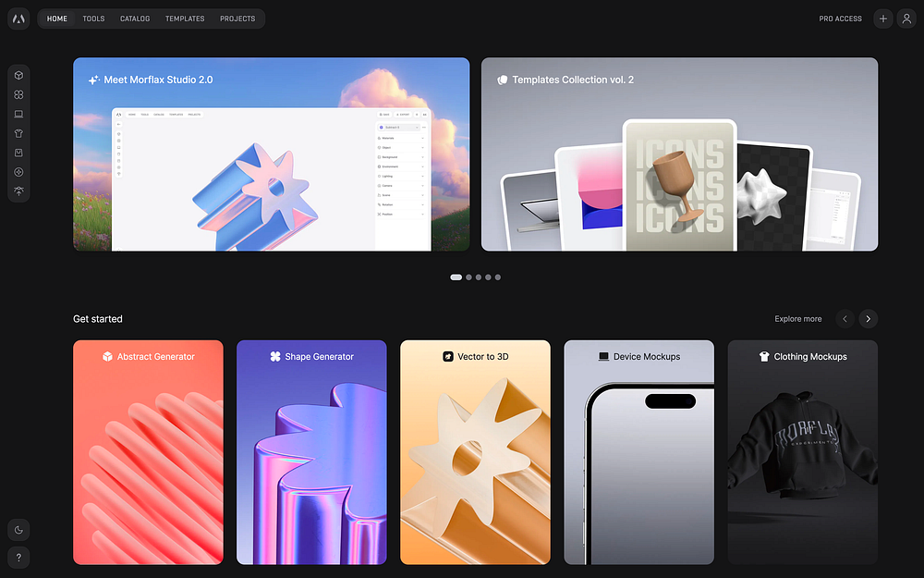
Task: Open the Clothing Mockups card
Action: [x=803, y=452]
